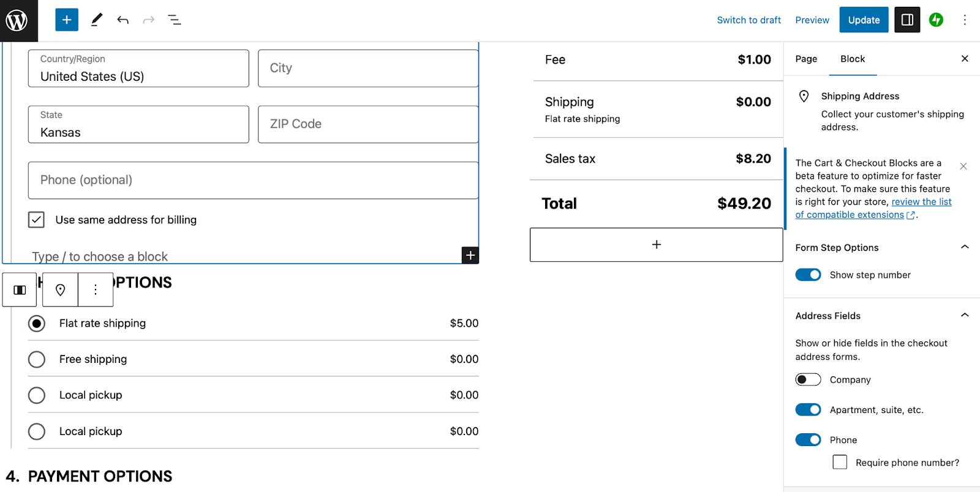Toggle Use same address for billing checkbox
Screen dimensions: 980x492
36,220
